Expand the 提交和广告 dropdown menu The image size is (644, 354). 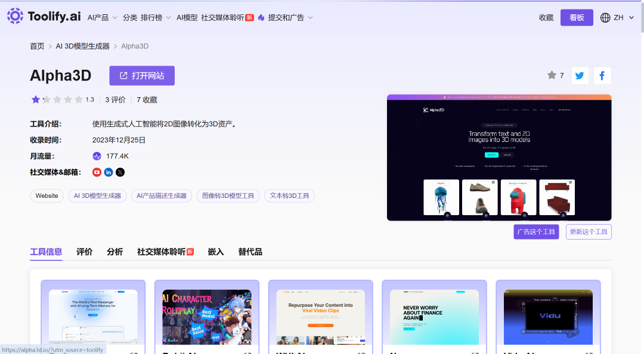pyautogui.click(x=290, y=18)
